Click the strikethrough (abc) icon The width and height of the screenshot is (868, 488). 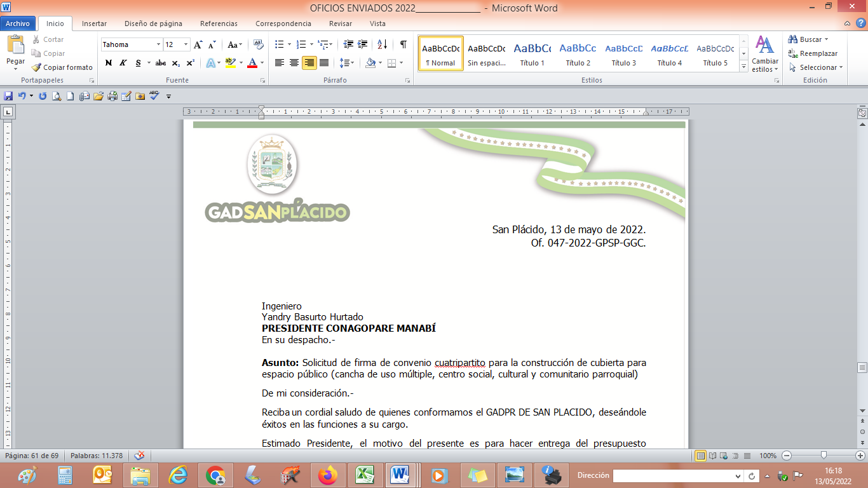161,63
